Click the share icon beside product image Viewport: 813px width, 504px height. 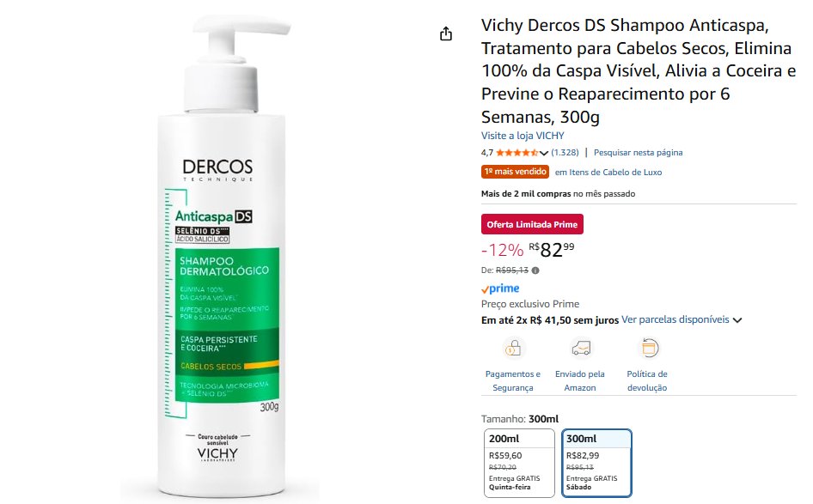pos(446,34)
